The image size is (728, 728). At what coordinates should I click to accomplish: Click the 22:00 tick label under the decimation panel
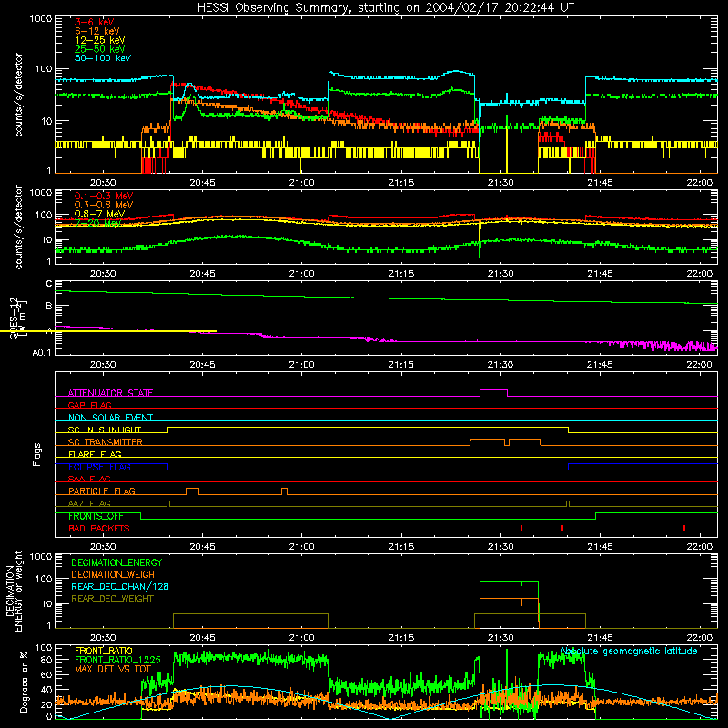point(700,638)
